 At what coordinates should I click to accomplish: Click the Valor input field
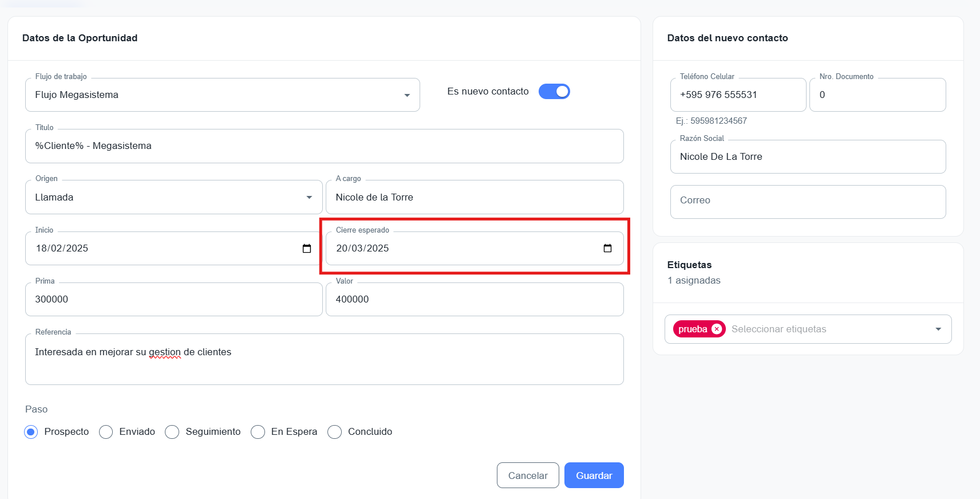(x=474, y=300)
